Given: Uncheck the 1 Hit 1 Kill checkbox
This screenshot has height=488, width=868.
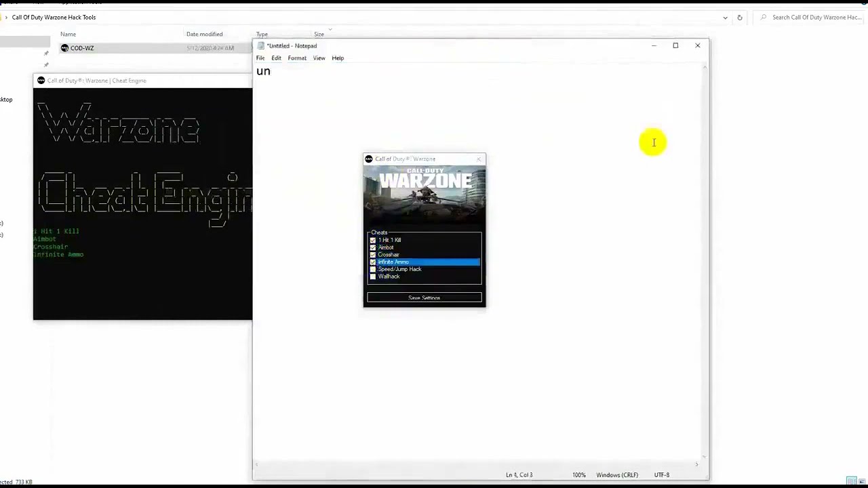Looking at the screenshot, I should point(373,240).
